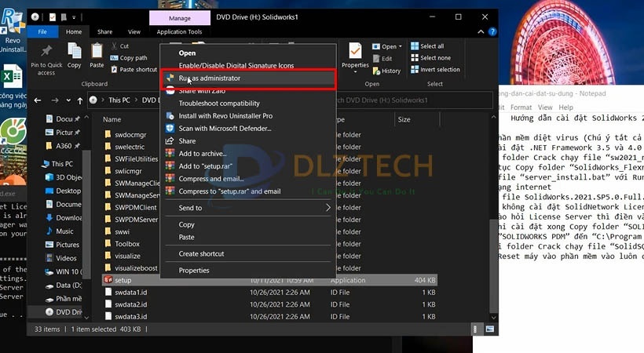Open the recent locations dropdown arrow

[x=68, y=100]
